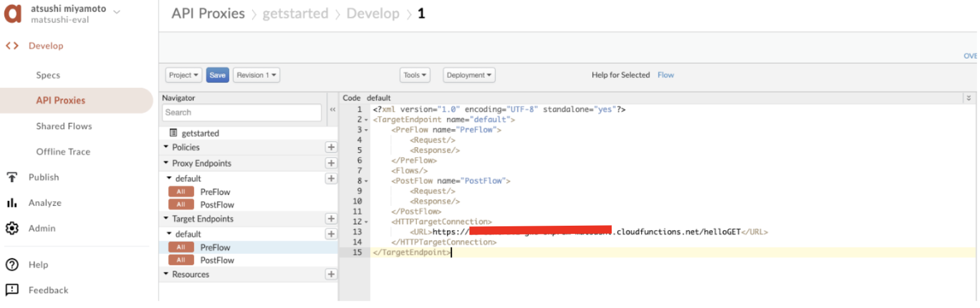Click the OVE link at top right
The width and height of the screenshot is (980, 308).
[970, 56]
